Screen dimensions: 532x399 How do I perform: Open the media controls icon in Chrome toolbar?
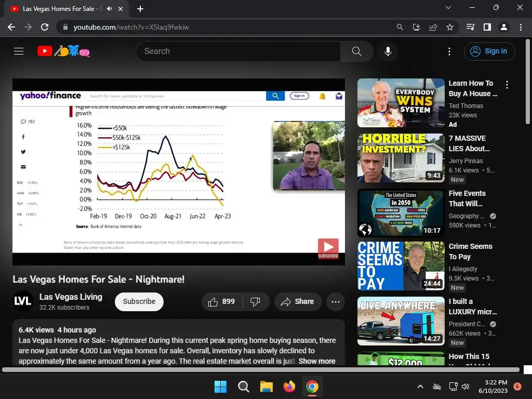tap(470, 27)
